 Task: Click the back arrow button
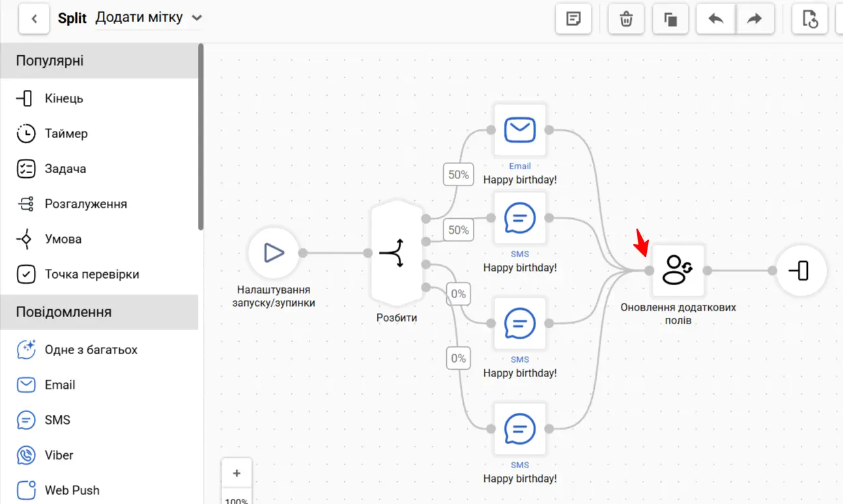click(34, 19)
